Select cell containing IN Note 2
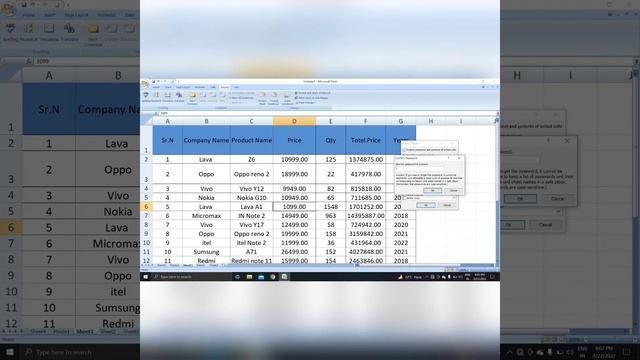Viewport: 640px width, 360px height. (251, 216)
